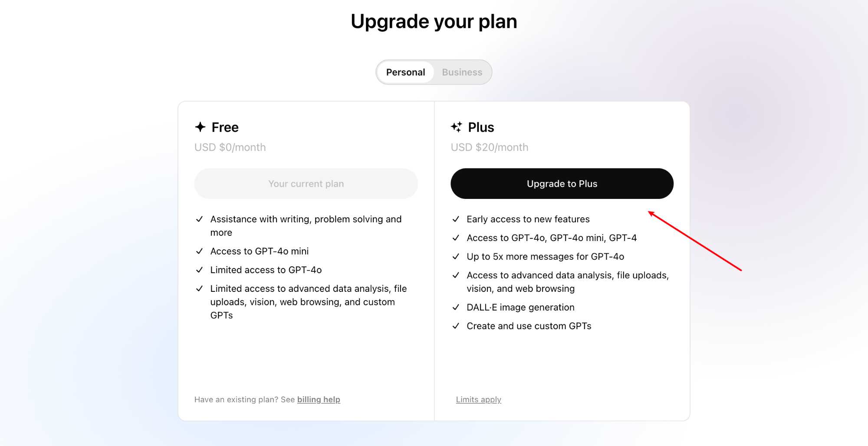Click the USD $20/month price text
Image resolution: width=868 pixels, height=446 pixels.
[x=490, y=147]
